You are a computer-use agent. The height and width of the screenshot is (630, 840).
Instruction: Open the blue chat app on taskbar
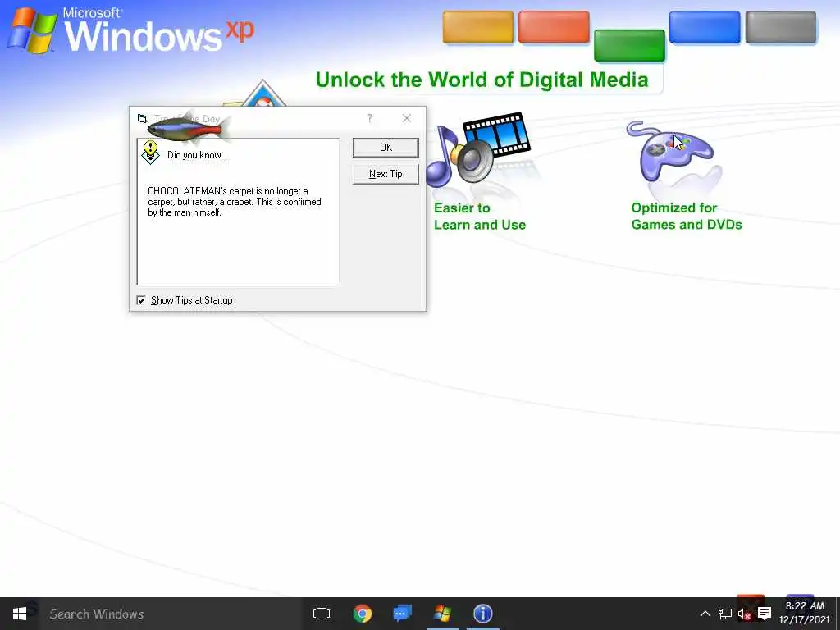pyautogui.click(x=402, y=614)
